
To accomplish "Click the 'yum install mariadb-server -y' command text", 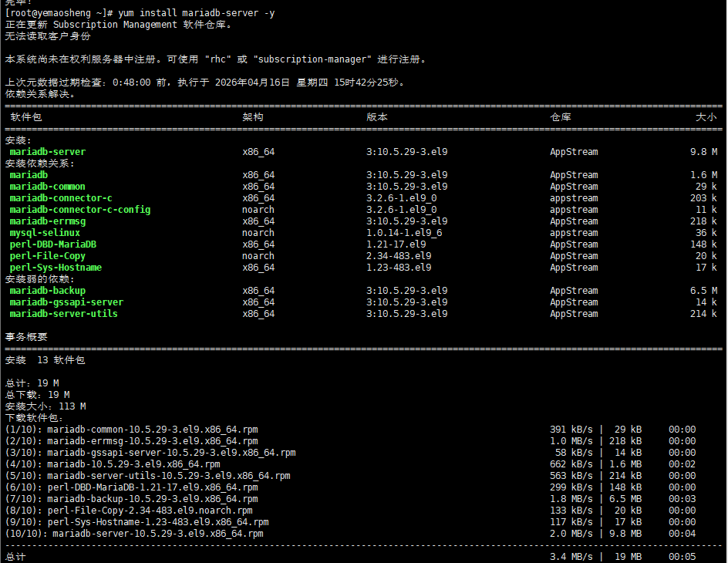I will pos(197,13).
